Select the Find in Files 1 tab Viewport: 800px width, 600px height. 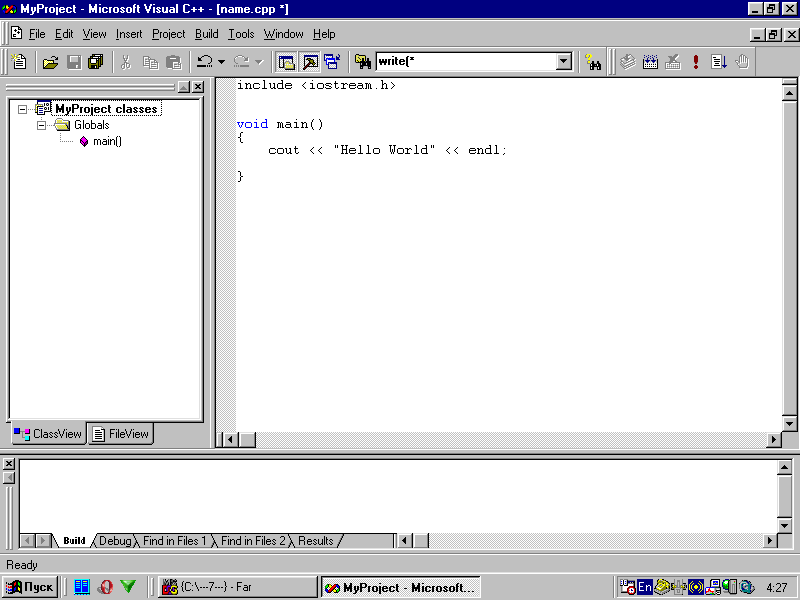(x=174, y=541)
